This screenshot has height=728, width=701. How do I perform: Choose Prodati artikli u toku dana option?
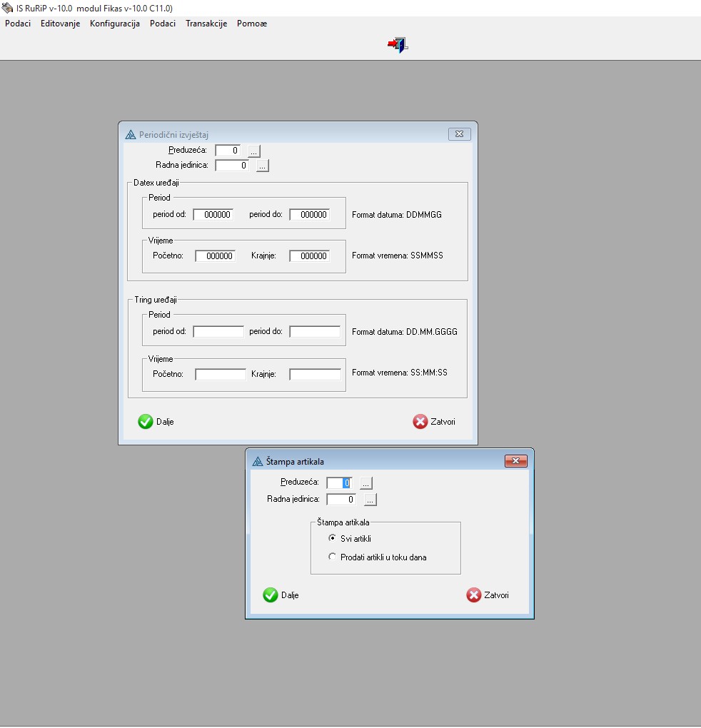[x=332, y=557]
